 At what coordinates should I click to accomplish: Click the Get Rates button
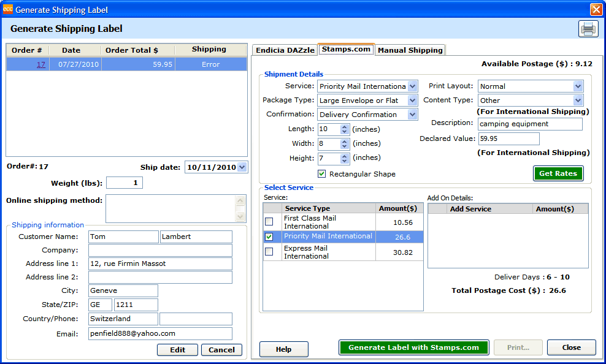[x=558, y=173]
